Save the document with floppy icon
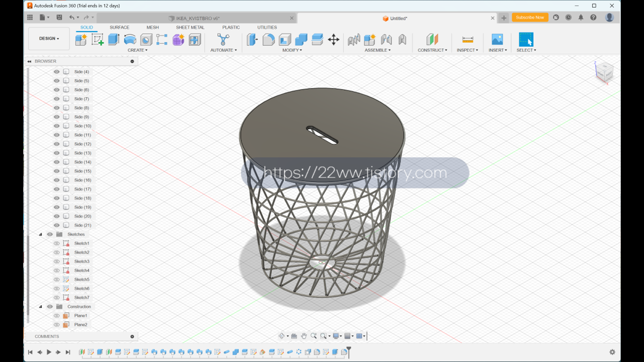Image resolution: width=644 pixels, height=362 pixels. coord(59,18)
